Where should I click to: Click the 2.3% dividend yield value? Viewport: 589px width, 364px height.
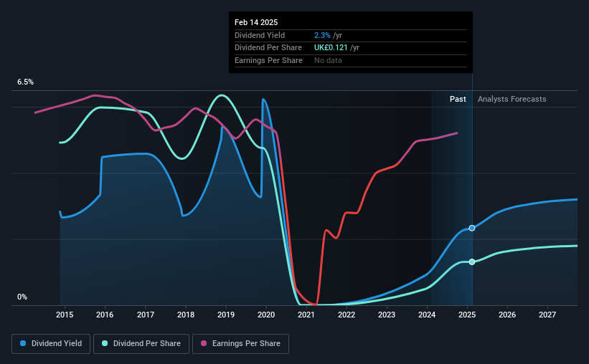(x=322, y=35)
